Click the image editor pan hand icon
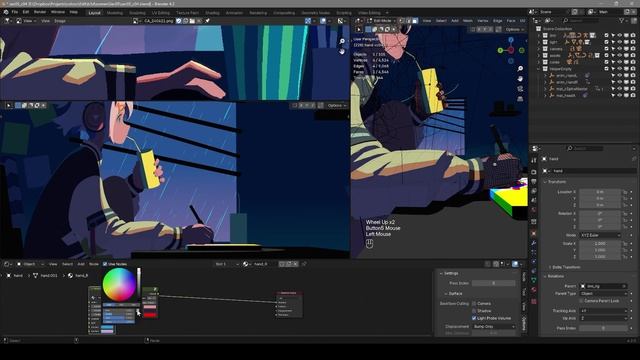The height and width of the screenshot is (360, 640). tap(342, 51)
